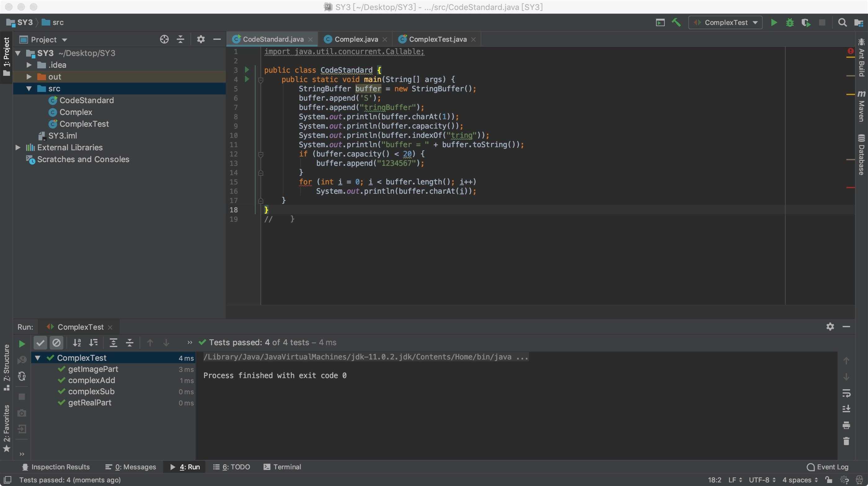This screenshot has width=868, height=486.
Task: Click the Coverage run icon
Action: click(x=804, y=22)
